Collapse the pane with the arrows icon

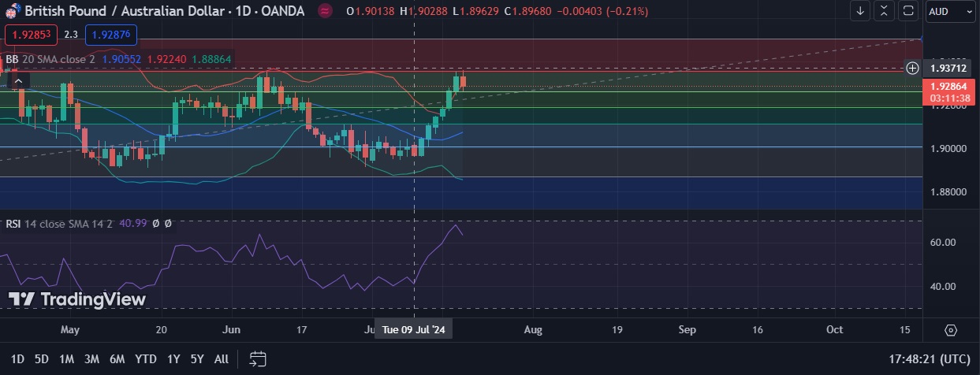pyautogui.click(x=885, y=11)
